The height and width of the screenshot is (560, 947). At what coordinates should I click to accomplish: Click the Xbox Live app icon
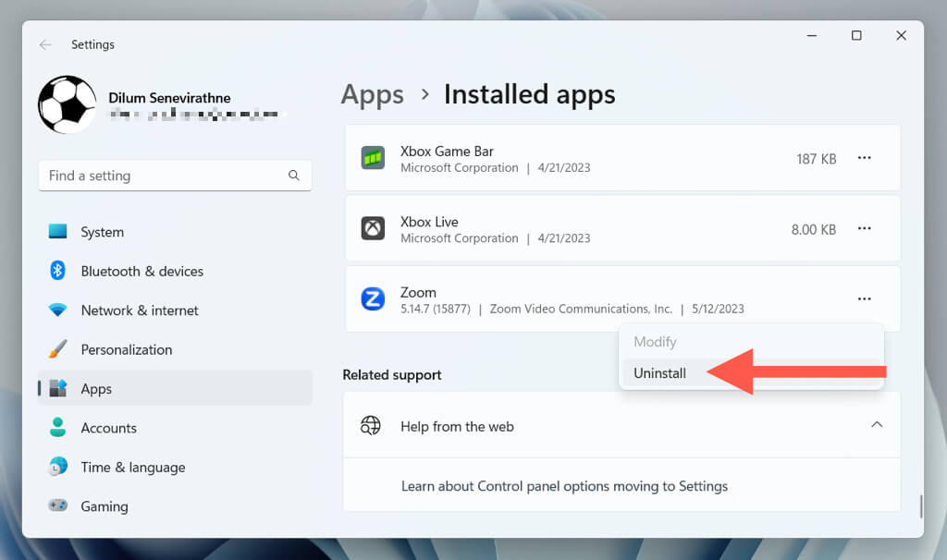373,228
